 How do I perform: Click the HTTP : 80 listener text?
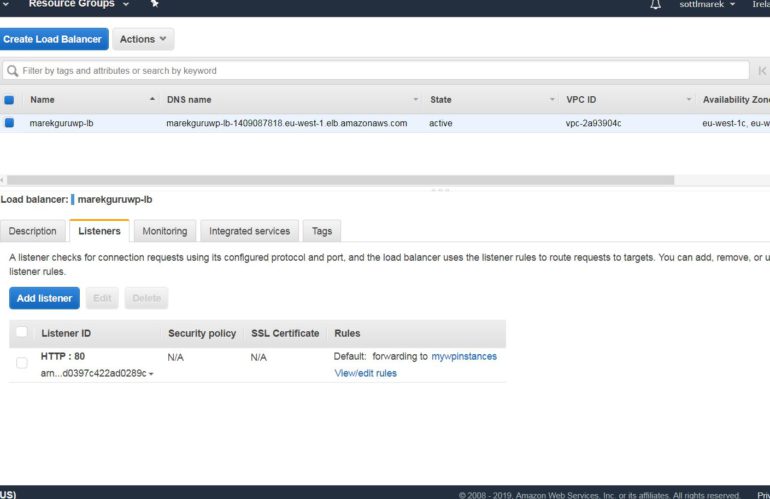62,357
